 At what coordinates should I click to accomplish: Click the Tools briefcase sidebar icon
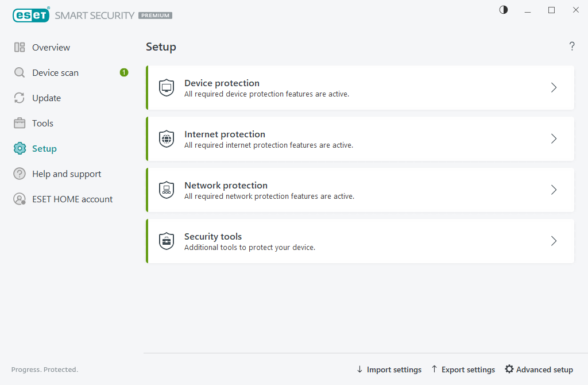tap(19, 123)
